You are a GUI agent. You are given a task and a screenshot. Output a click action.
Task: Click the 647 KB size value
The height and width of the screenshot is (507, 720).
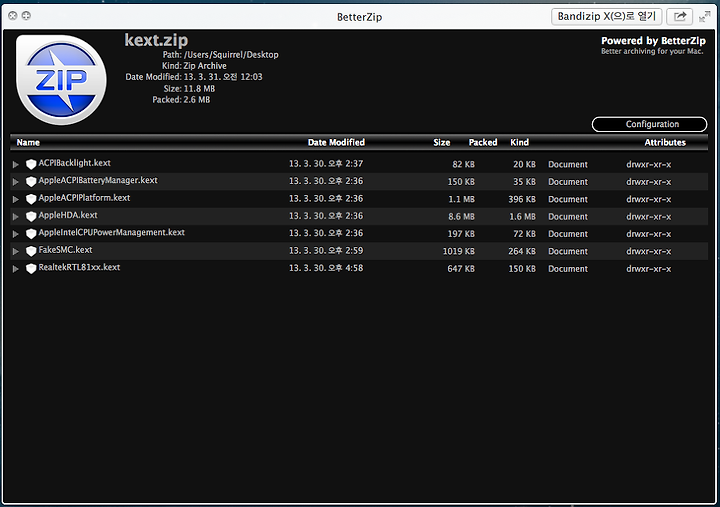[461, 269]
